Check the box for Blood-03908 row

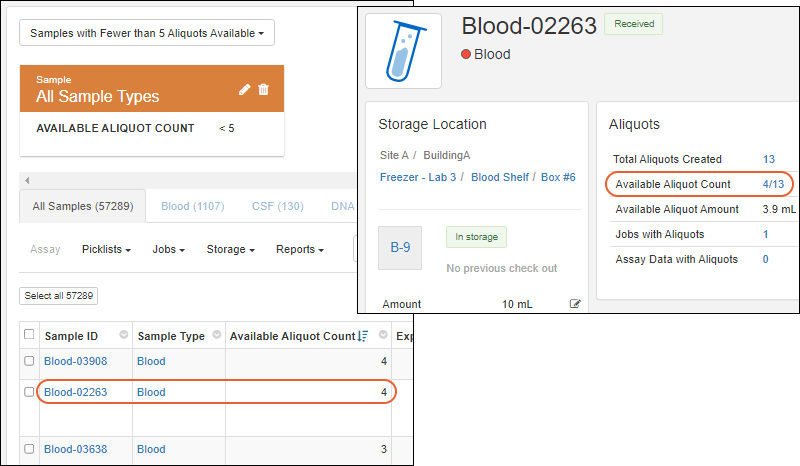pos(29,361)
